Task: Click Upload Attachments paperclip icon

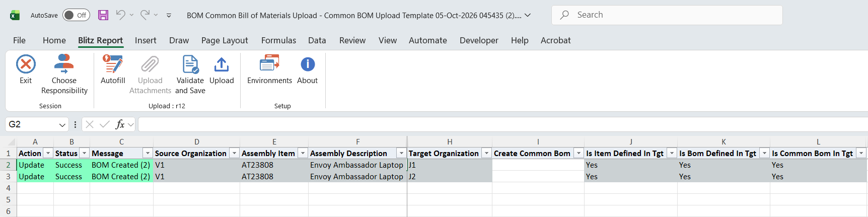Action: pos(150,64)
